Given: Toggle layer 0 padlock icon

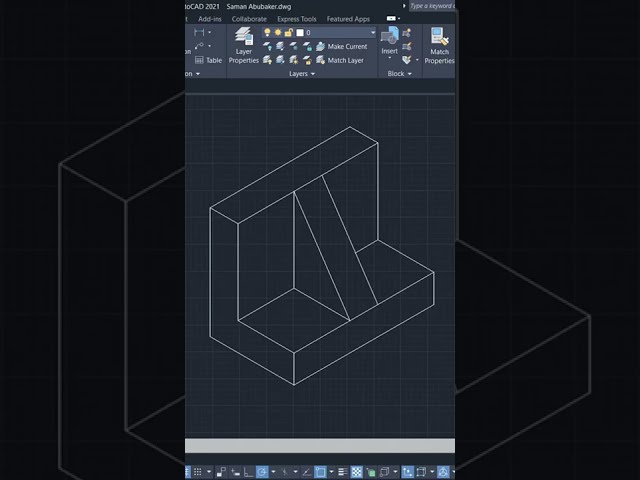Looking at the screenshot, I should pyautogui.click(x=288, y=32).
